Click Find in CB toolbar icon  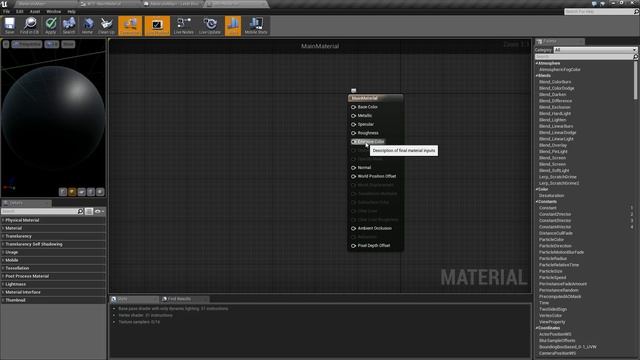click(x=29, y=26)
